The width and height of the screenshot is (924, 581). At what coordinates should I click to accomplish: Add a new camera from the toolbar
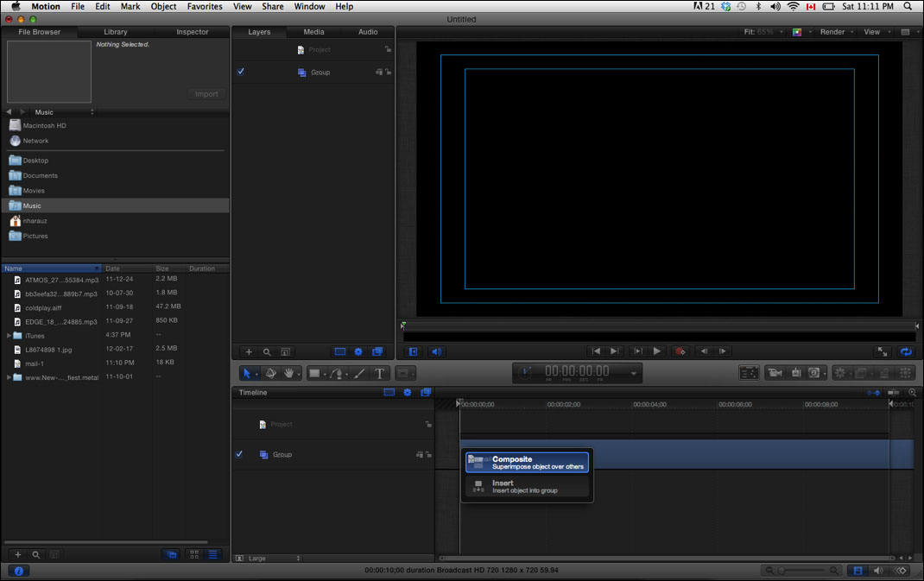775,373
